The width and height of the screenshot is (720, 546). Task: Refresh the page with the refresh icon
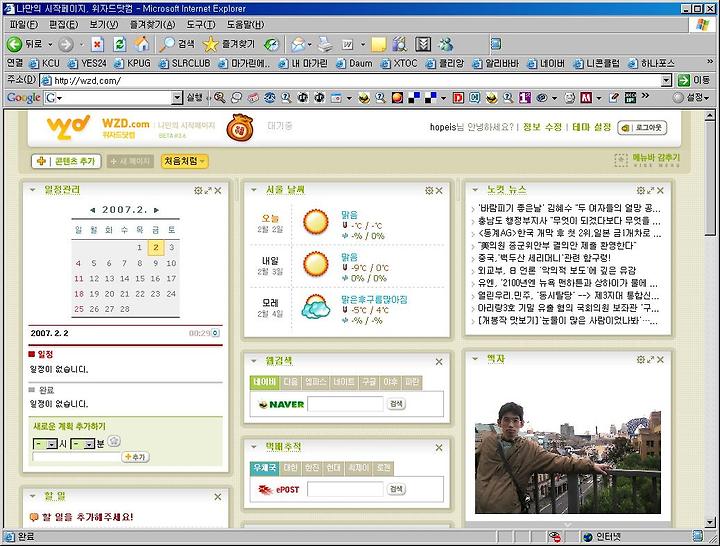pos(120,45)
